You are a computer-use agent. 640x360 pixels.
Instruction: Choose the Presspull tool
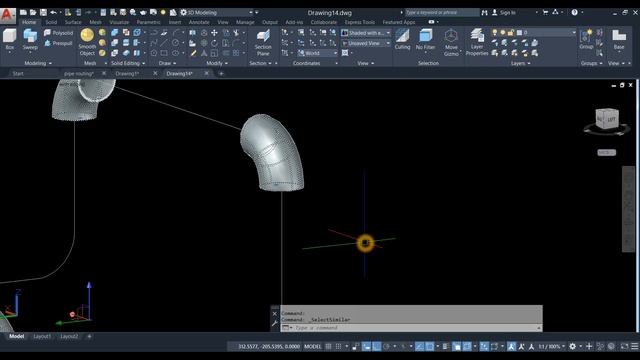coord(58,43)
